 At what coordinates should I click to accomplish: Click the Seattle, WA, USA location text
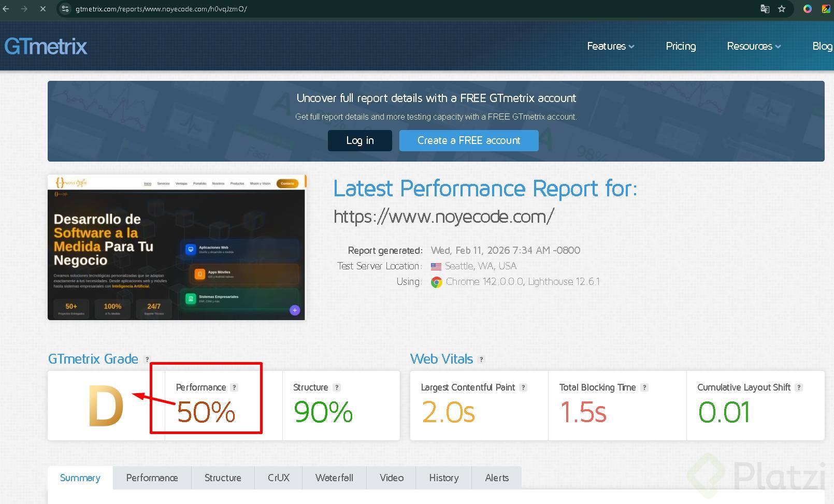pyautogui.click(x=481, y=266)
